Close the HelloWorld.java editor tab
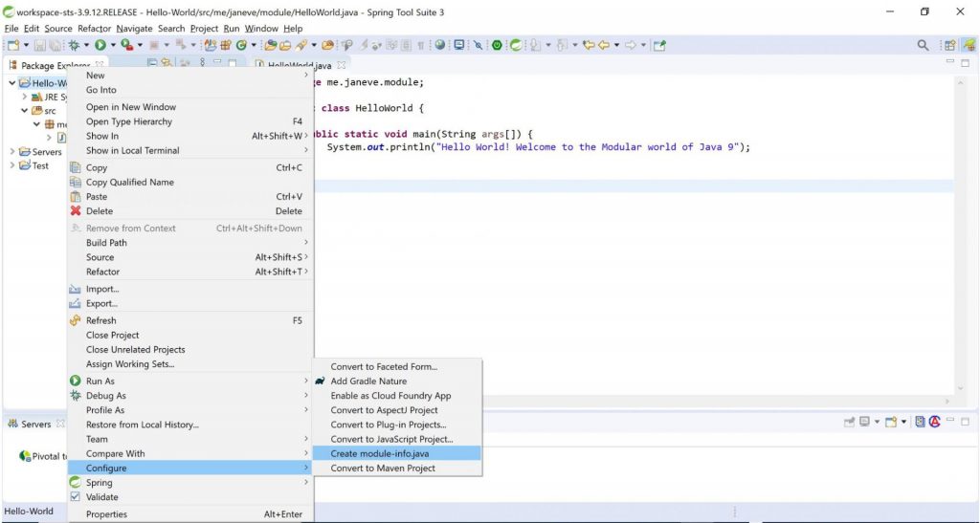 (342, 65)
